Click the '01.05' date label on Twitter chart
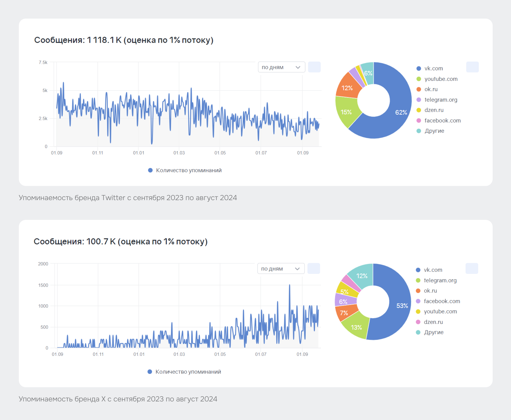 click(x=220, y=153)
